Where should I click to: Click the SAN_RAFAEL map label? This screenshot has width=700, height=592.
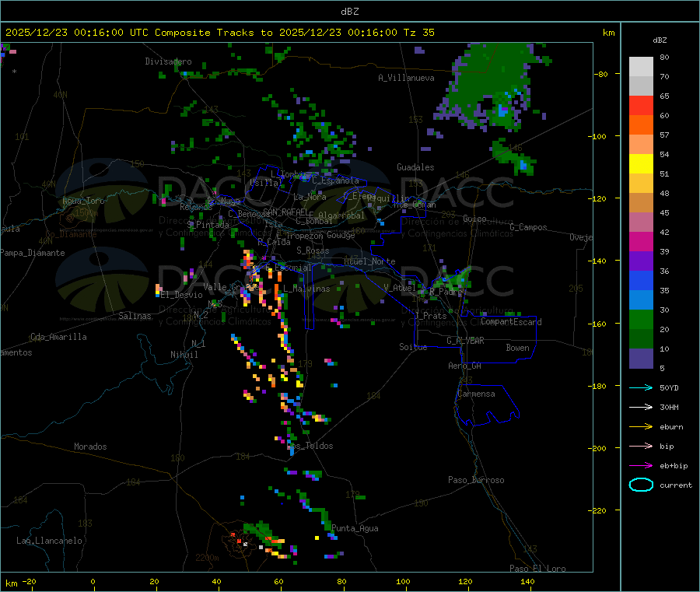point(285,212)
